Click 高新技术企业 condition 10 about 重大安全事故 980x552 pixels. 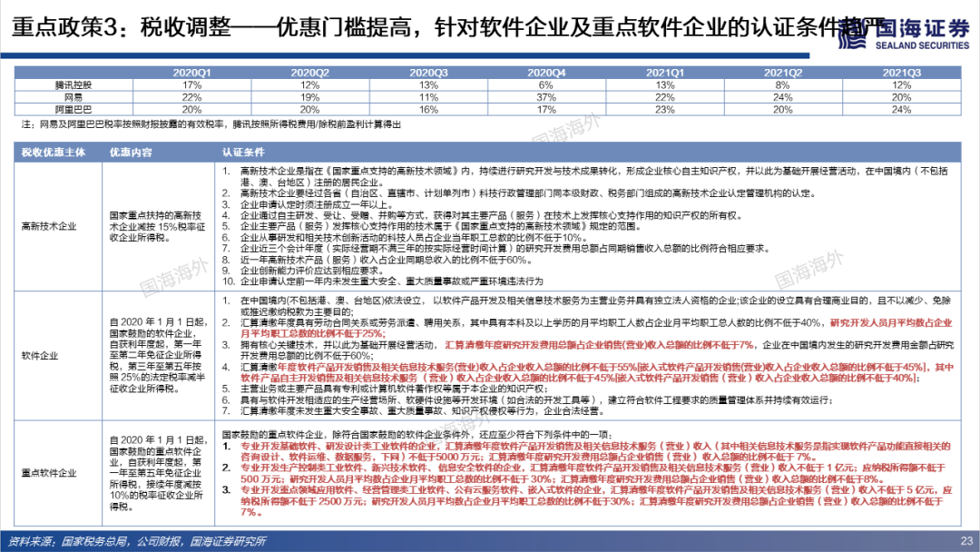tap(383, 281)
